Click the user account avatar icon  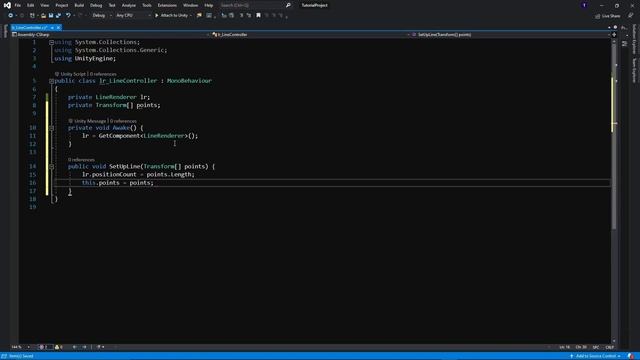pos(584,5)
